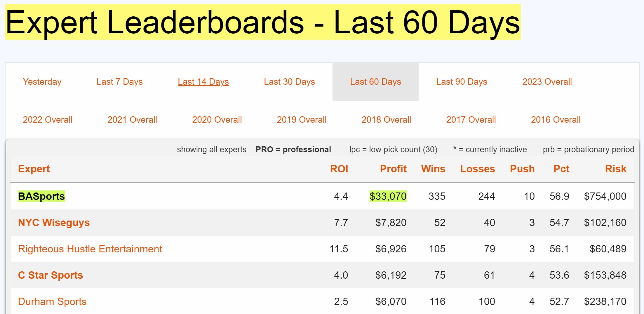Click the Expert column header
644x314 pixels.
pos(34,169)
